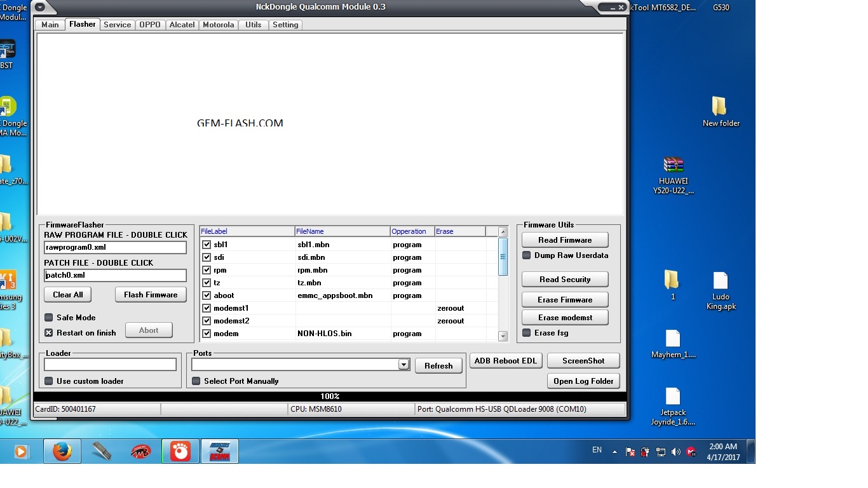Take a ScreenShot with the button
This screenshot has height=488, width=868.
pyautogui.click(x=583, y=361)
